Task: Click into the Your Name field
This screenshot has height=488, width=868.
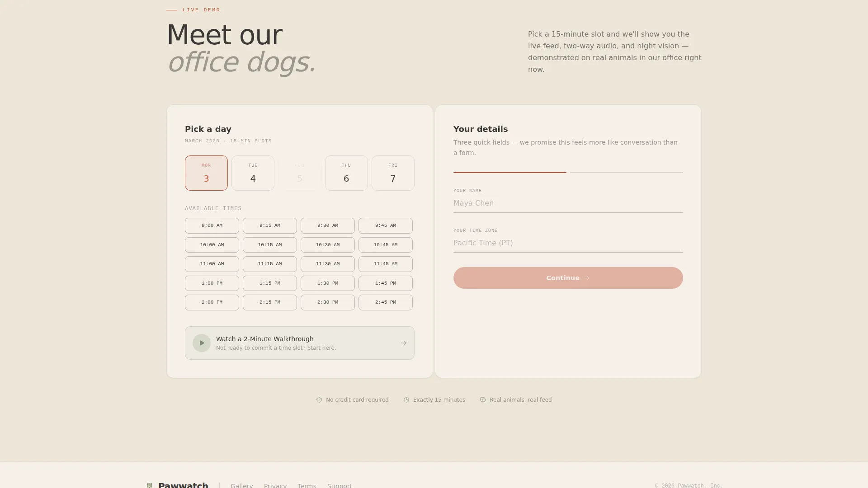Action: (x=568, y=203)
